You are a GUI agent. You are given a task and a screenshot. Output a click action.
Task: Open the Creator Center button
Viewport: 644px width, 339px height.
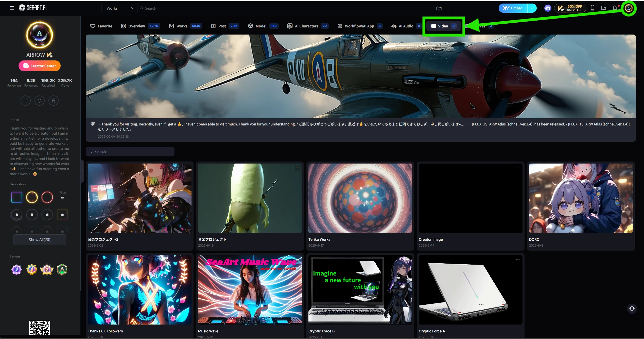point(40,66)
